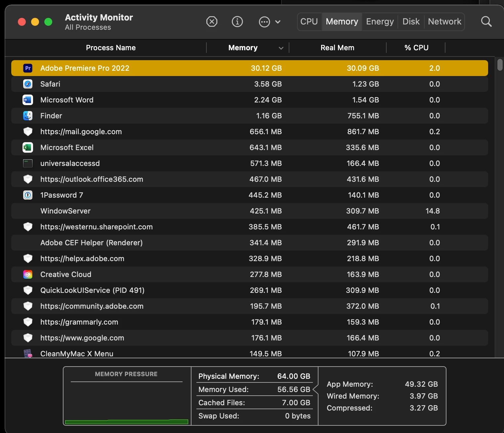Click the CleanMyMac X Menu icon
Image resolution: width=504 pixels, height=433 pixels.
(28, 353)
